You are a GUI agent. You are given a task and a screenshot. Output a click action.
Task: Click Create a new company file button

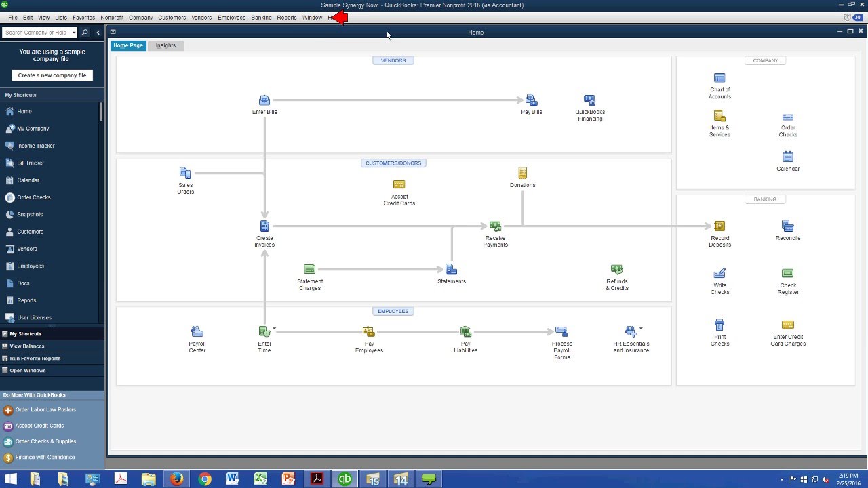pos(52,75)
